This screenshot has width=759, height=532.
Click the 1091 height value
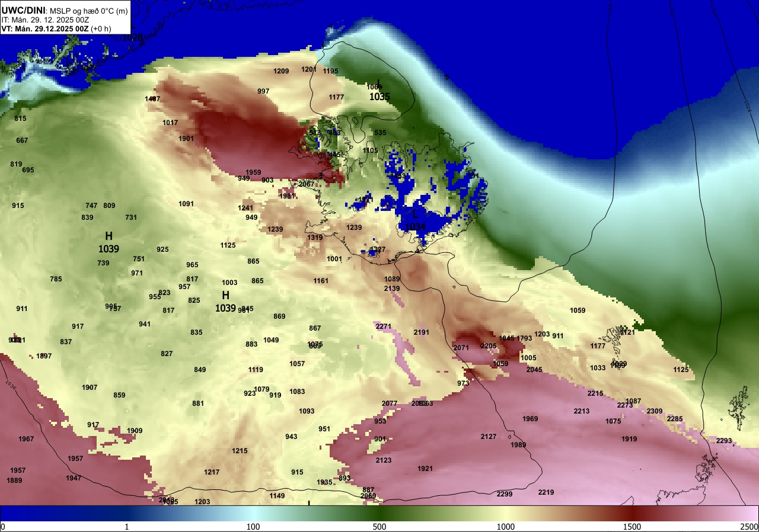pos(186,204)
